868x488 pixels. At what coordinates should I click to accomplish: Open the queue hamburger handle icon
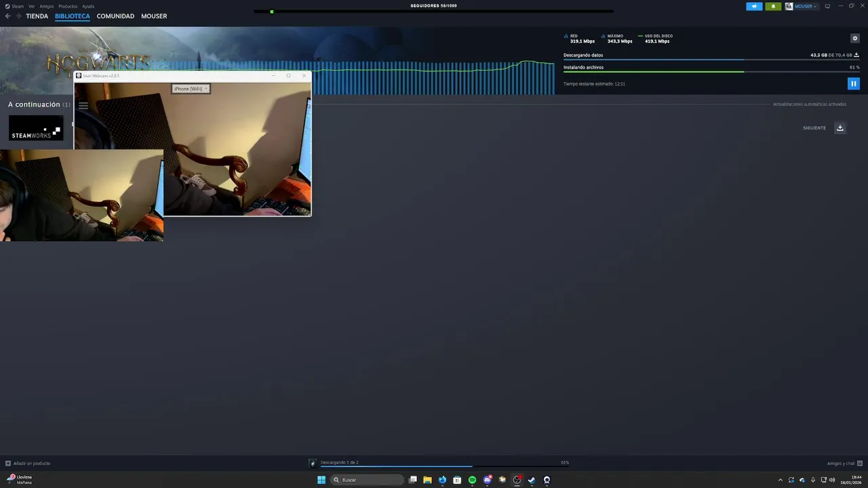[83, 106]
